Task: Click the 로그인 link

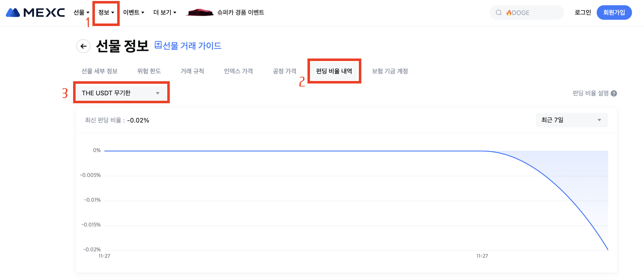Action: (x=583, y=12)
